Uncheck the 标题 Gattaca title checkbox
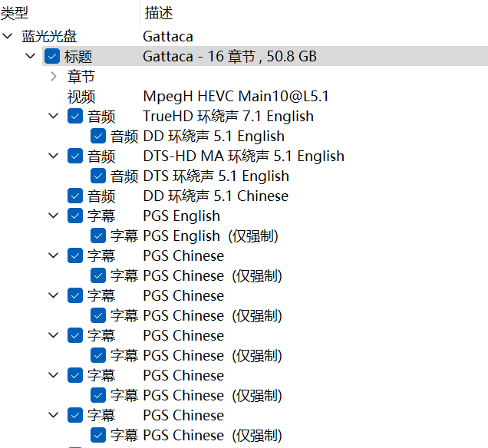The height and width of the screenshot is (448, 488). pyautogui.click(x=52, y=56)
